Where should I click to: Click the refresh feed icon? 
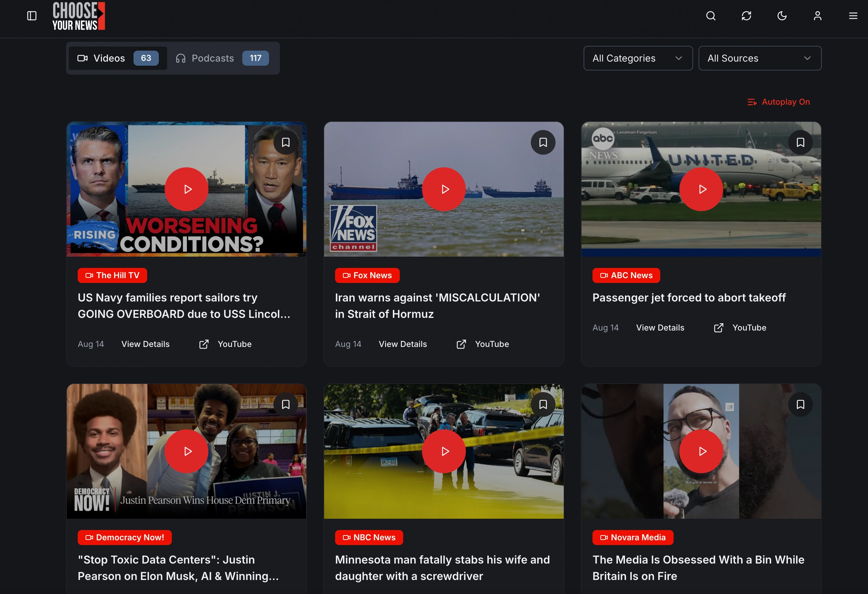point(746,16)
